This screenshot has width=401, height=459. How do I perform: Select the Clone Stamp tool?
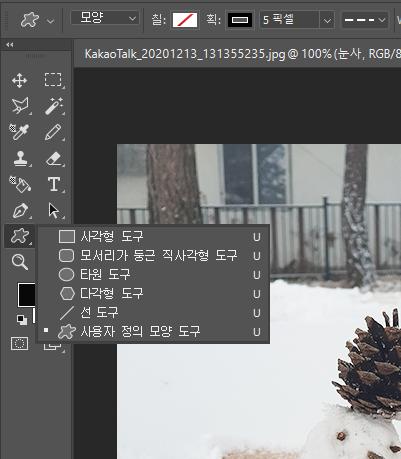click(20, 158)
